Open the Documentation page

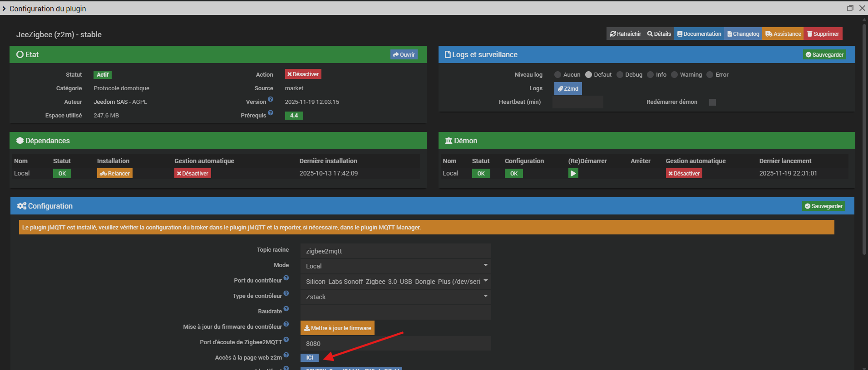[x=699, y=34]
